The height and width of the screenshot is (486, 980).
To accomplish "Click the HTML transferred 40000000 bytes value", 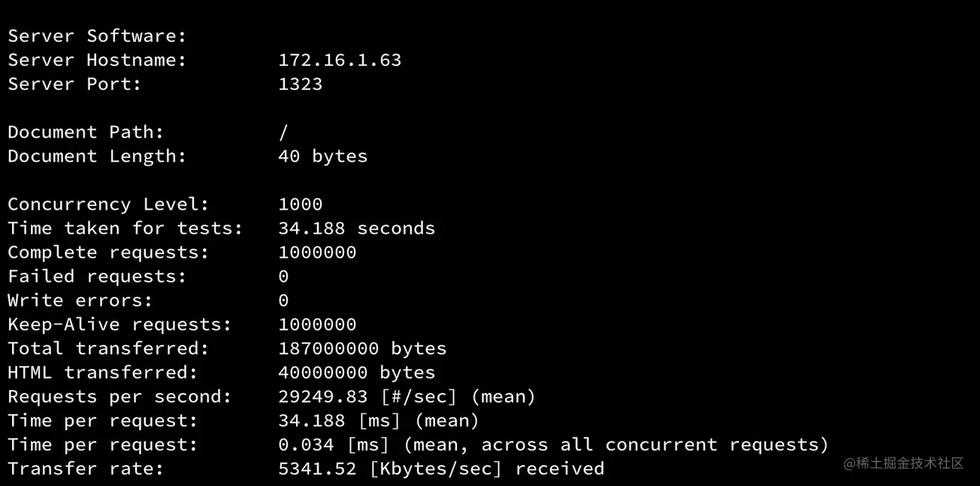I will coord(356,373).
